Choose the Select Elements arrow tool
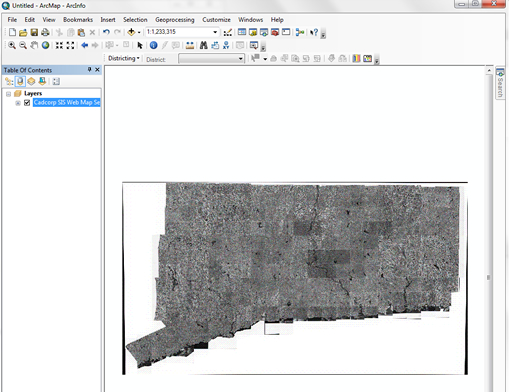The height and width of the screenshot is (392, 509). pyautogui.click(x=140, y=45)
